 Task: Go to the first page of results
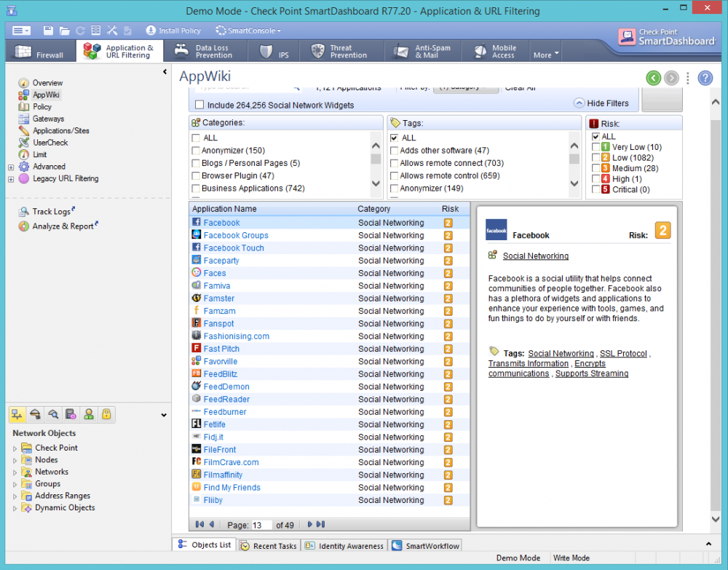[199, 525]
